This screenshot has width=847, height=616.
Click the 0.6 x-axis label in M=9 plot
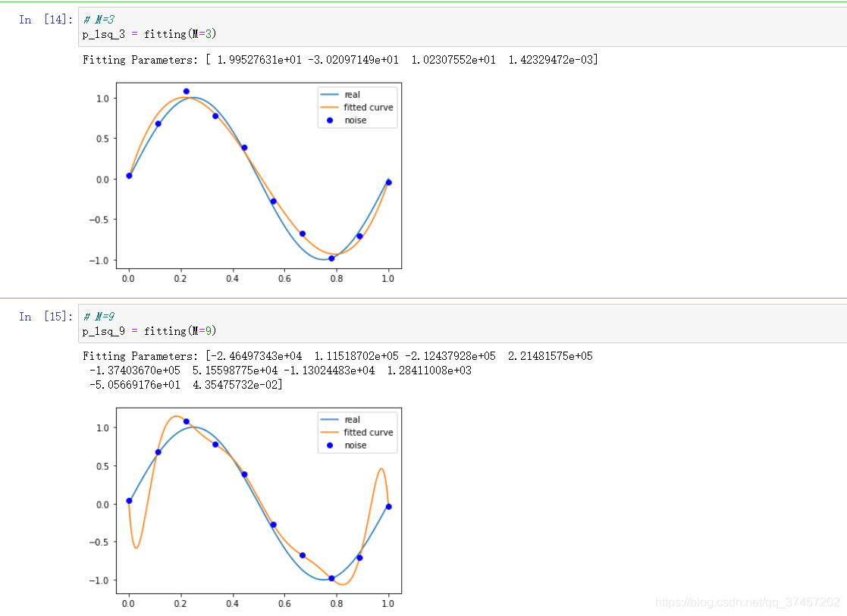[x=284, y=604]
